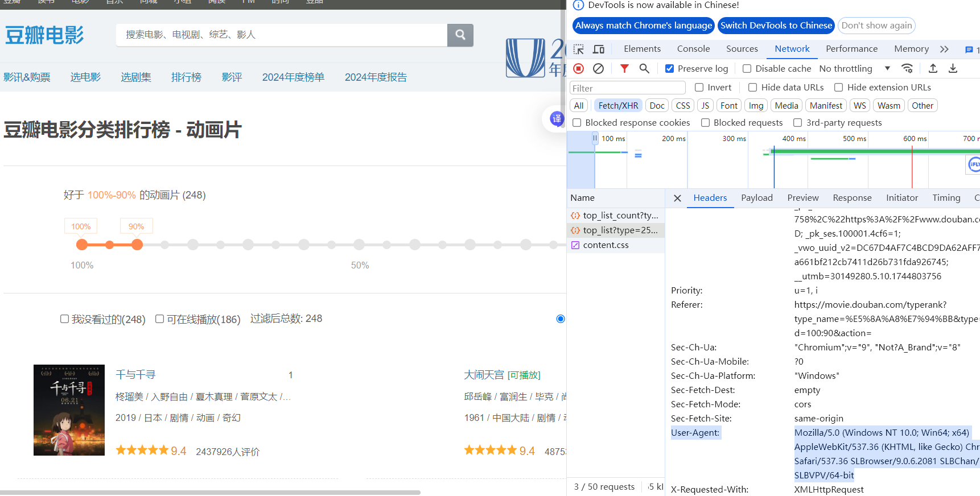Check 3rd-party requests checkbox
The image size is (980, 496).
point(797,123)
